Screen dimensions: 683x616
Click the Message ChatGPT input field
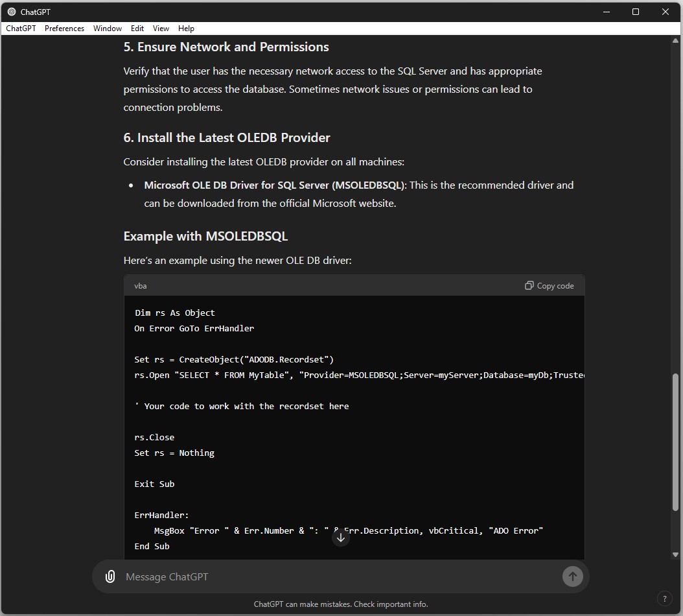coord(337,576)
